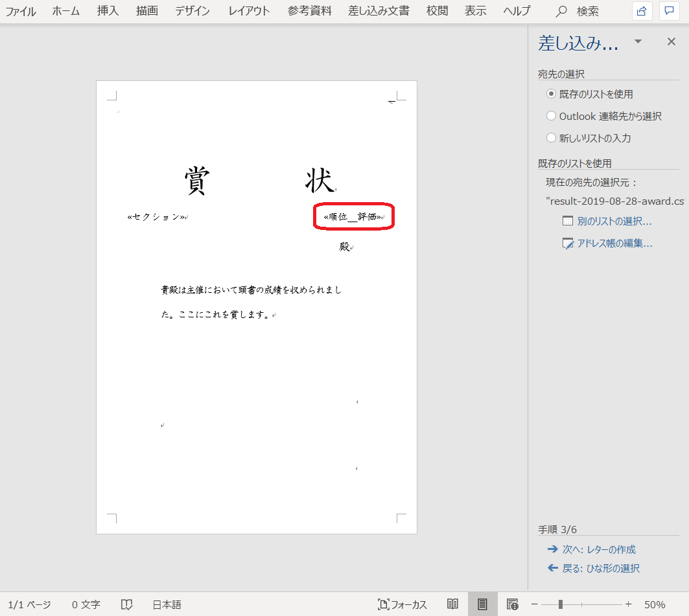Screen dimensions: 689x616
Task: Select the 既存のリストを使用 radio button
Action: coord(552,94)
